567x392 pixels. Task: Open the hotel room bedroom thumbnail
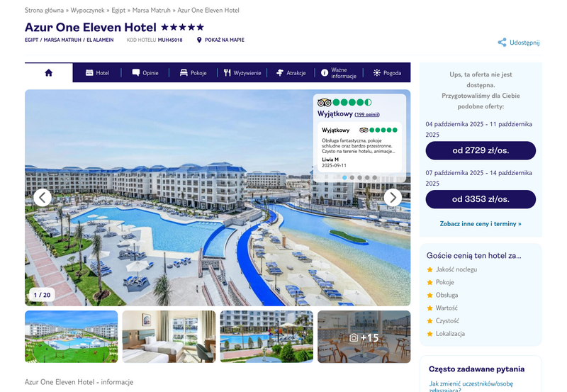[x=169, y=337]
